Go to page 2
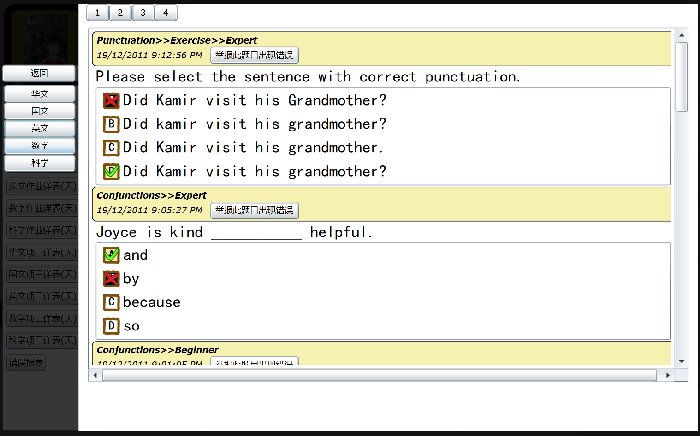Viewport: 700px width, 436px height. point(120,12)
